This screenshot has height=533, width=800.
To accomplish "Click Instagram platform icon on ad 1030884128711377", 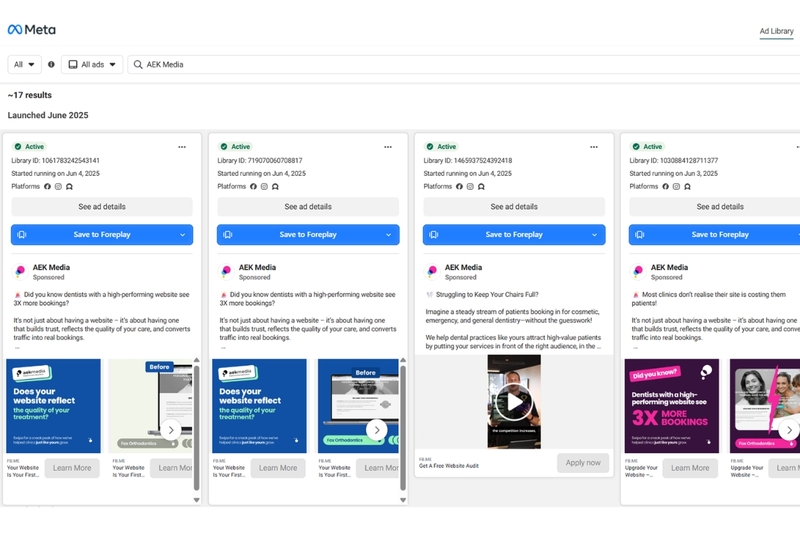I will (677, 186).
